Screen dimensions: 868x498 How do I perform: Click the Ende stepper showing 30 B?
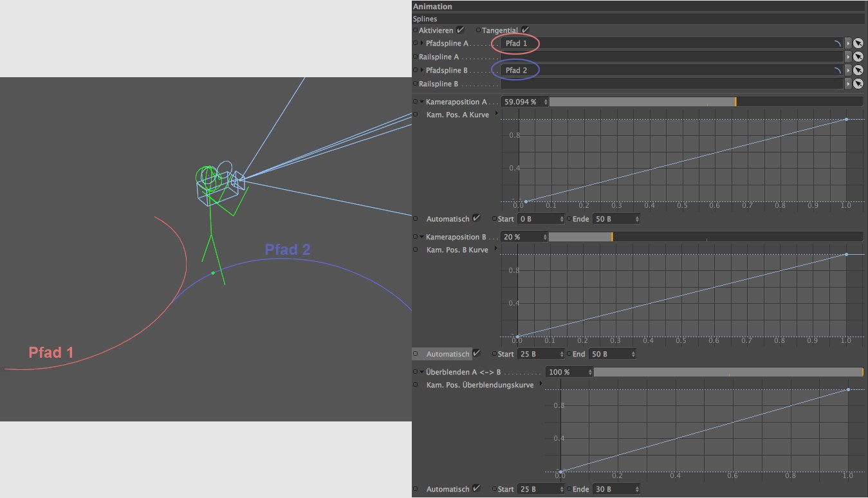pos(615,489)
